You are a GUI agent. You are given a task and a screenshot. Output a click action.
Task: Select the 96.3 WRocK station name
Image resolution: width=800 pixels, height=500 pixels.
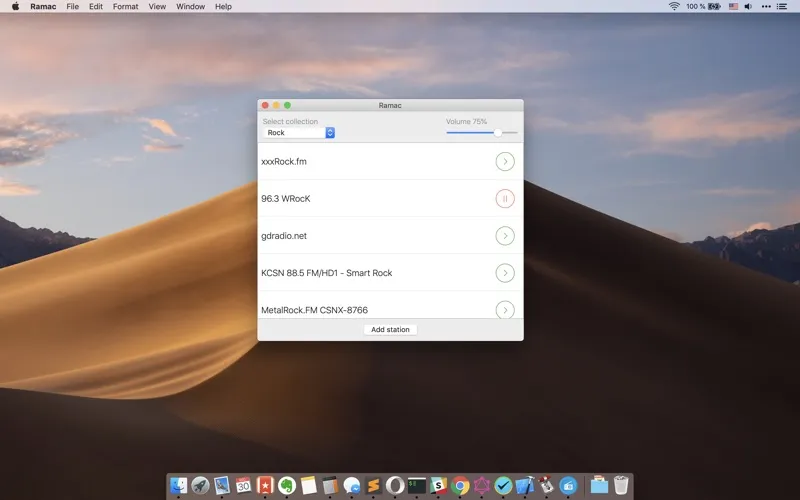tap(286, 198)
